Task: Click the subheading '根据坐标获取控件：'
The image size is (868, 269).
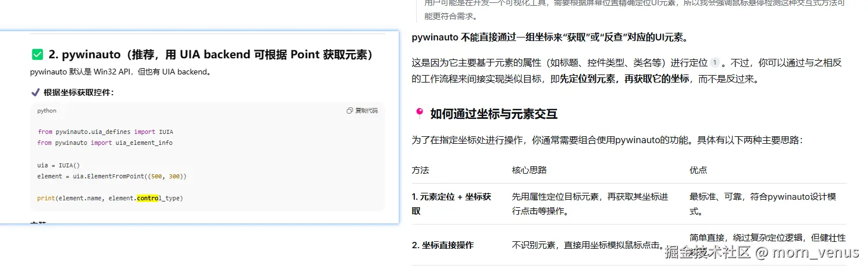Action: tap(79, 92)
